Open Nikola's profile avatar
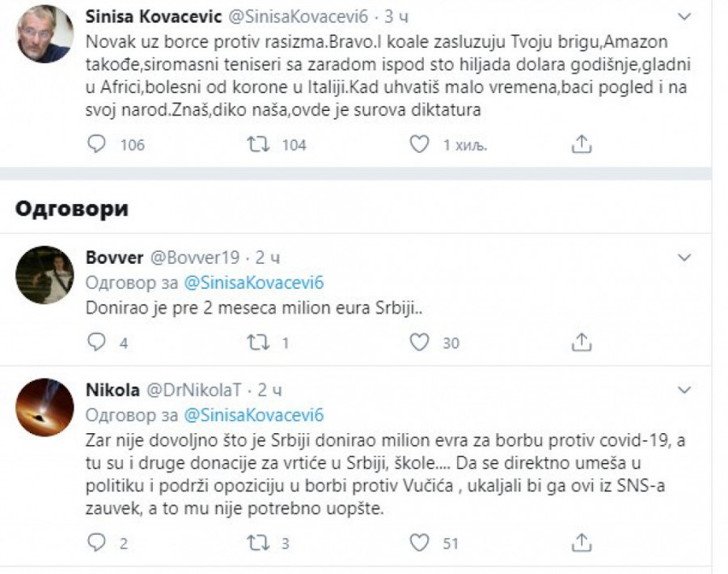 click(45, 406)
